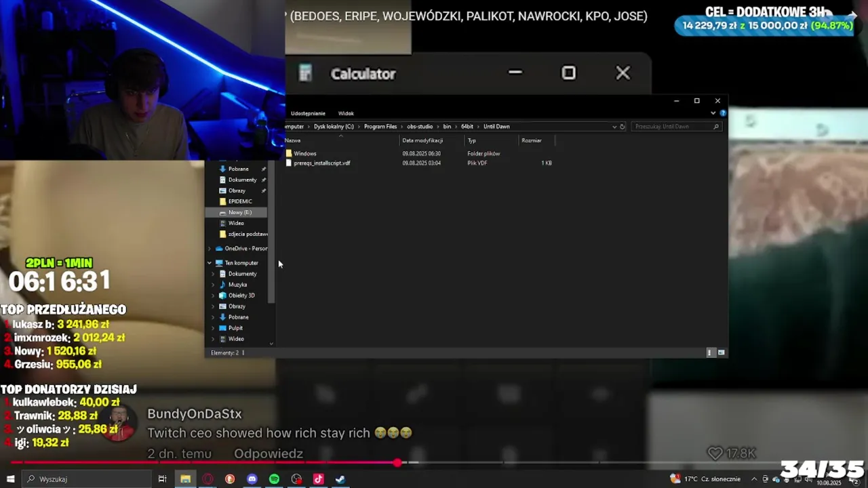The width and height of the screenshot is (868, 488).
Task: Open DuckDuckGo browser from taskbar
Action: coord(230,479)
